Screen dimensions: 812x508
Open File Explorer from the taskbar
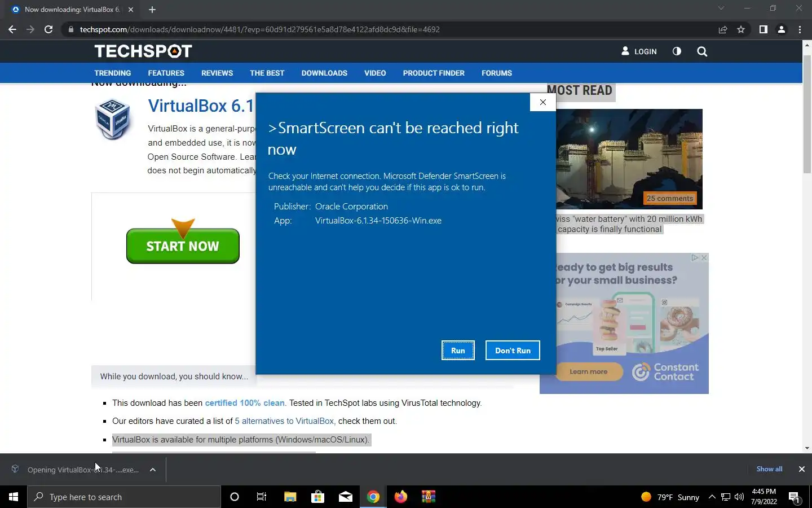[290, 497]
